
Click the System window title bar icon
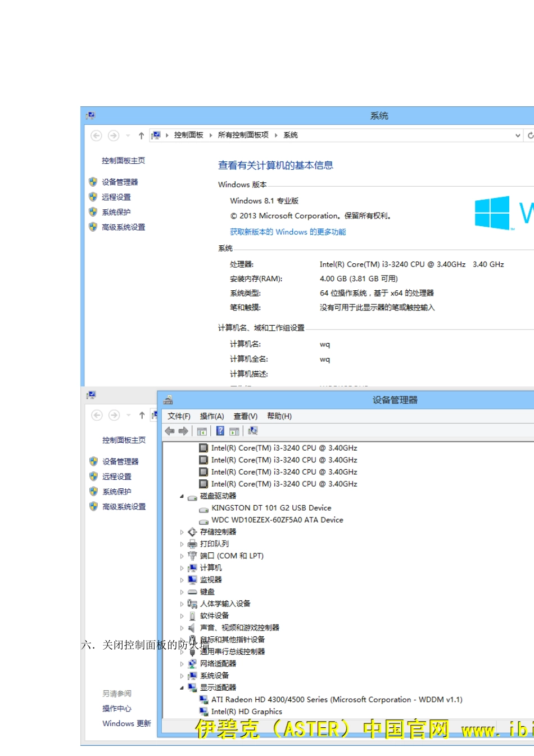pos(90,116)
